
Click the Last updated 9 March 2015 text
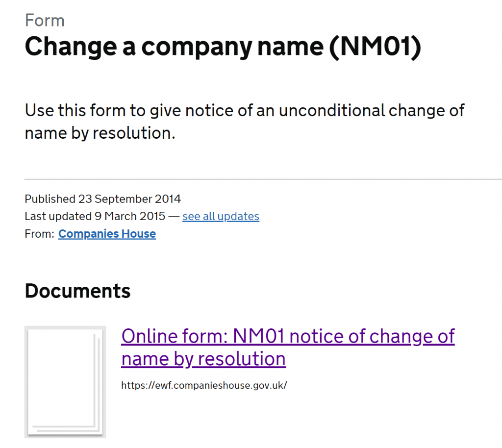98,216
